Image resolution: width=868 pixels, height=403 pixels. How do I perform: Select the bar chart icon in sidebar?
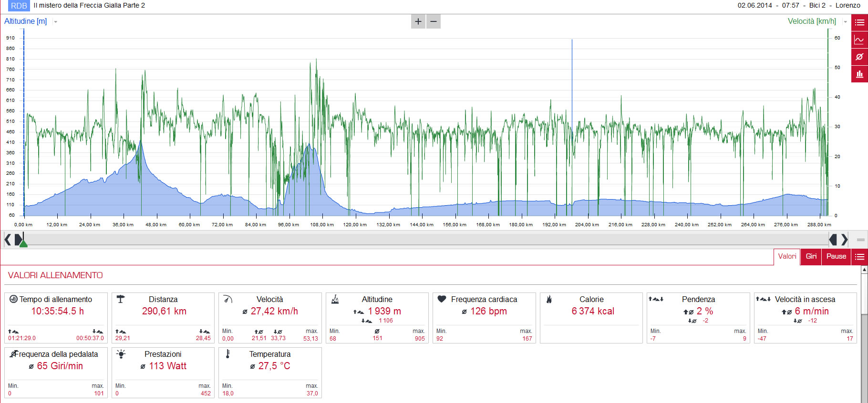pyautogui.click(x=859, y=74)
